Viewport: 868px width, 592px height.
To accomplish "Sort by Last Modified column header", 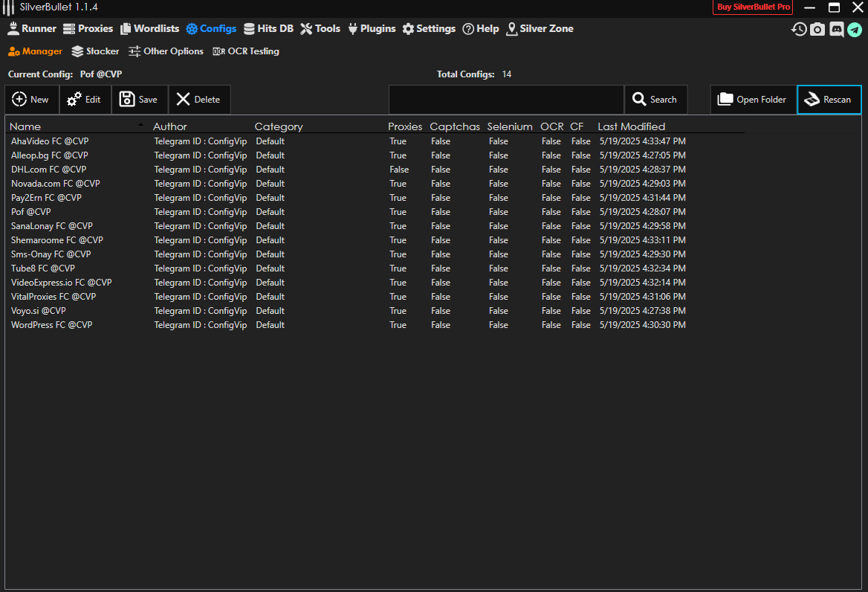I will 631,127.
